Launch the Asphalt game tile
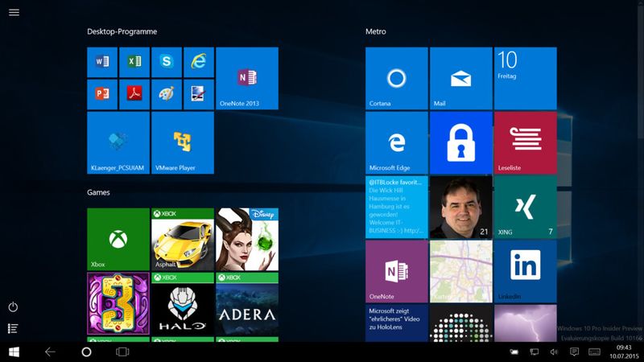Image resolution: width=644 pixels, height=362 pixels. [x=183, y=239]
